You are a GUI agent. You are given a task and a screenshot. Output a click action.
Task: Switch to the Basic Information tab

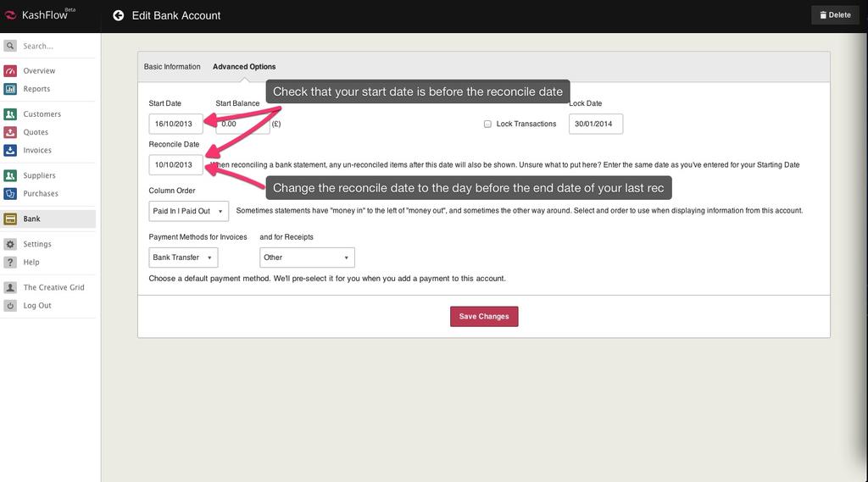pos(172,67)
